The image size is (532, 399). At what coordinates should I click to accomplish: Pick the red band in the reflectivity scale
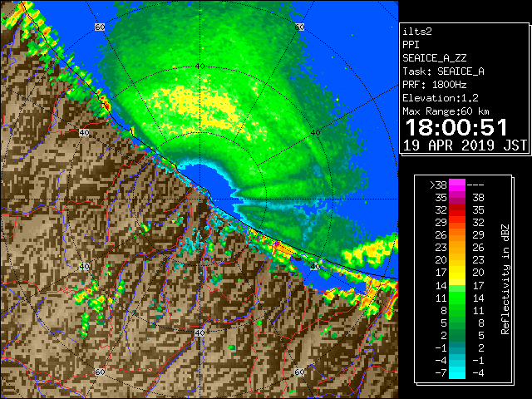(x=457, y=210)
